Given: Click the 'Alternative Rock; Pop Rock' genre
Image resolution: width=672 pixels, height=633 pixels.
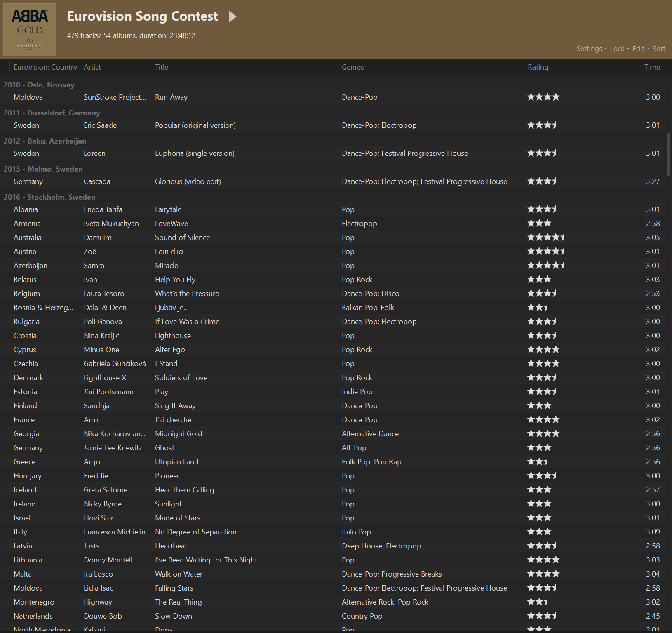Looking at the screenshot, I should tap(385, 602).
